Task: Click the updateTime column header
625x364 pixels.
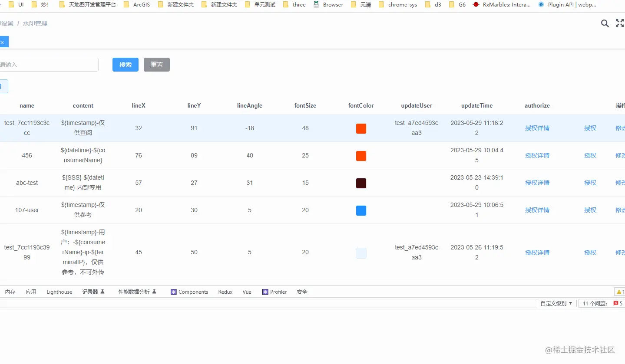Action: 477,105
